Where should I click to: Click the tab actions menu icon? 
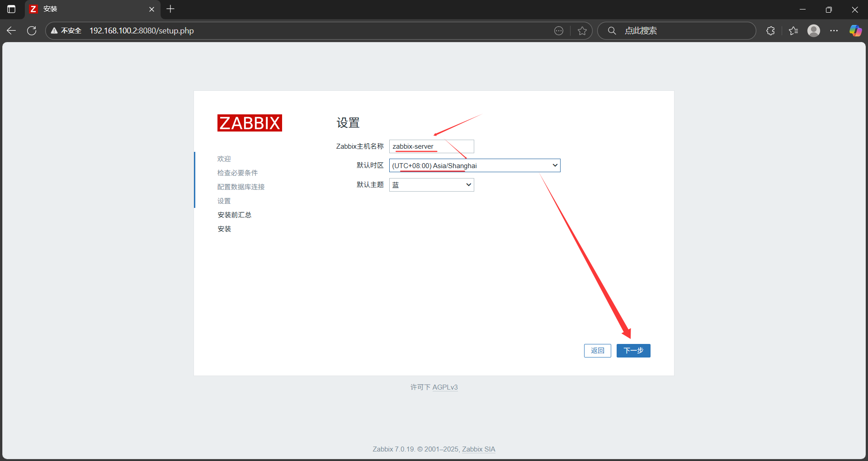11,9
